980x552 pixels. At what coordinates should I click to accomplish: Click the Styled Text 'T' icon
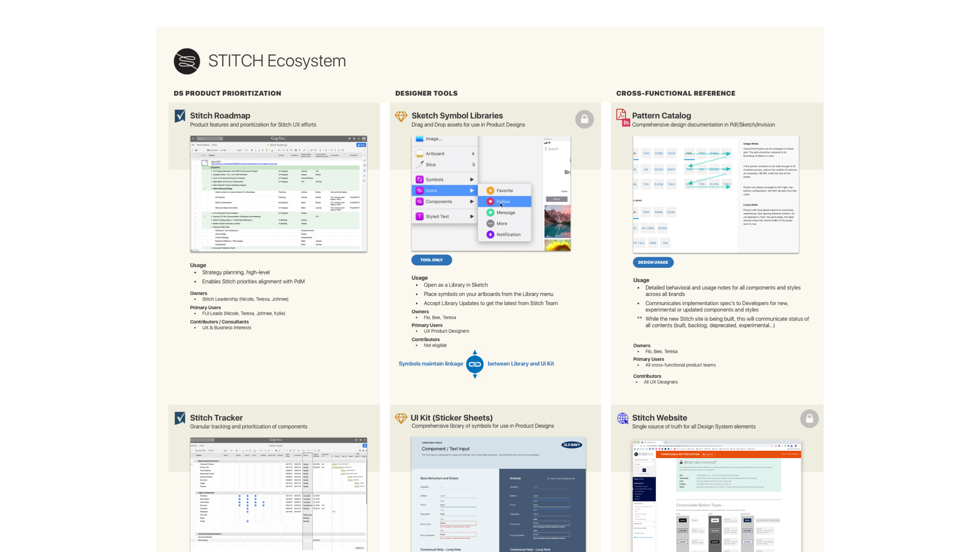(x=419, y=216)
